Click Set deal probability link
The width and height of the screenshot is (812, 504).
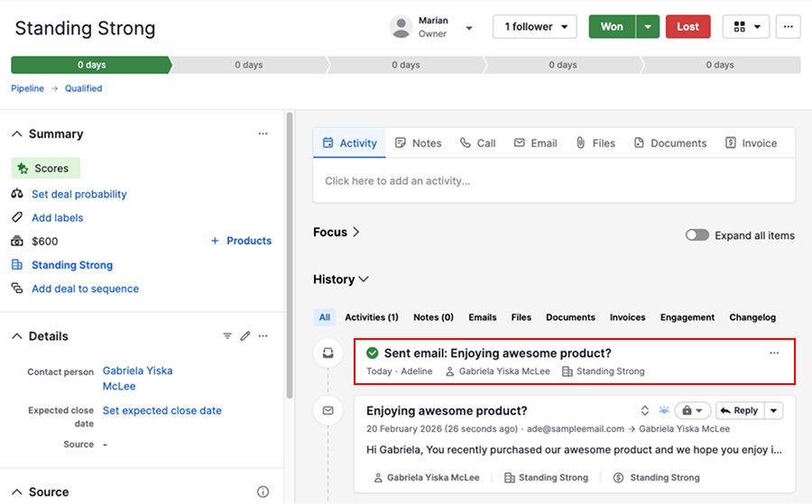tap(78, 194)
